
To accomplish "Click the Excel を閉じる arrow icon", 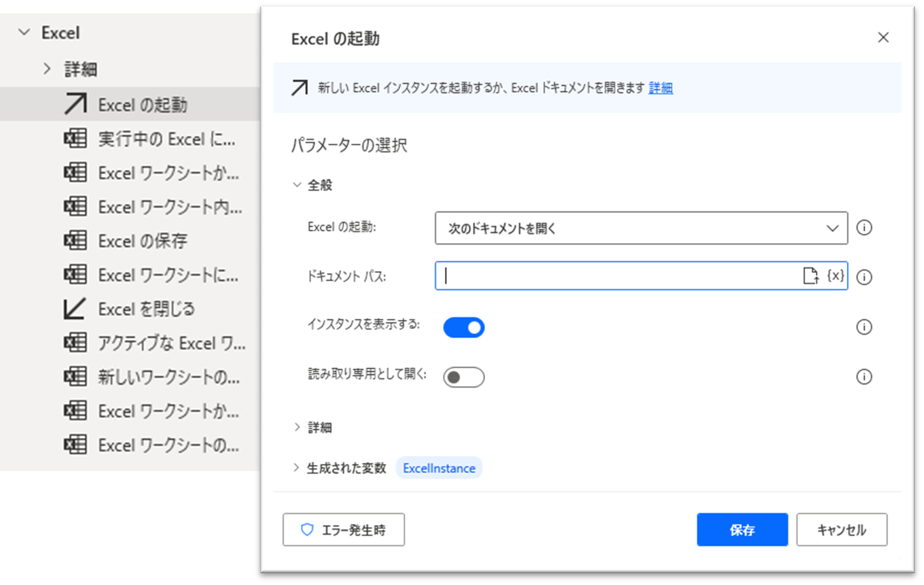I will 75,309.
